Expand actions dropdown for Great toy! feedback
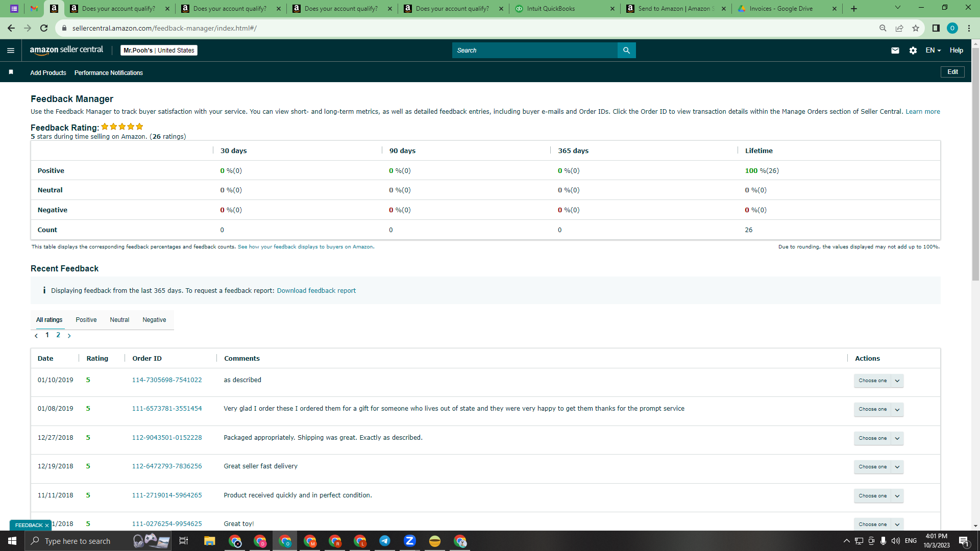Viewport: 980px width, 551px height. (897, 524)
